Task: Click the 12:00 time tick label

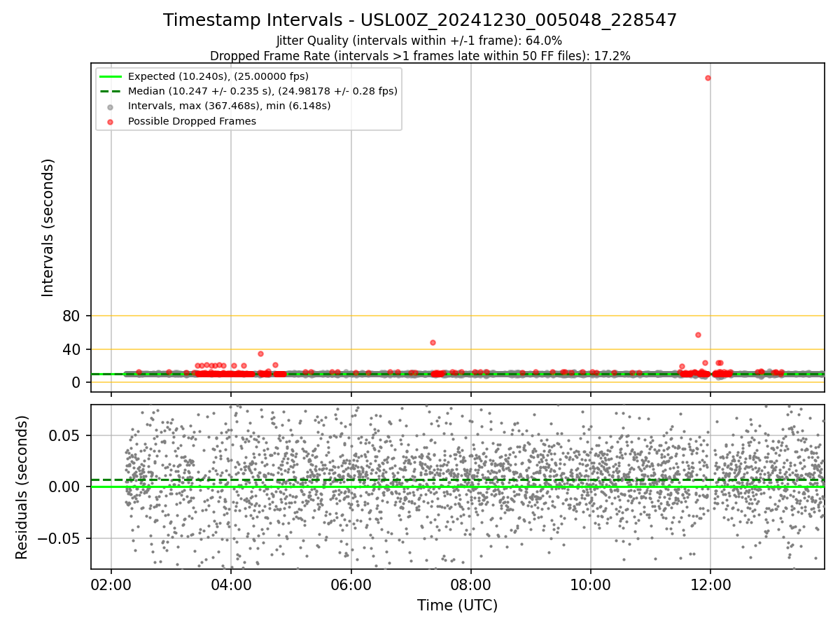Action: point(711,584)
